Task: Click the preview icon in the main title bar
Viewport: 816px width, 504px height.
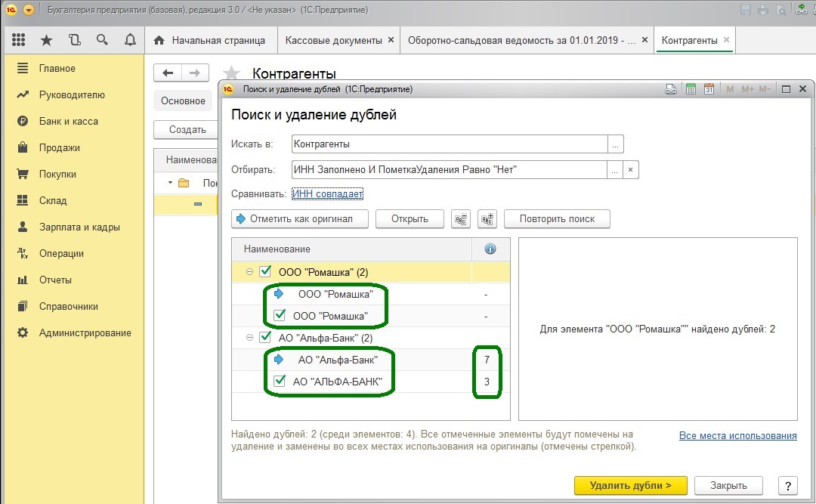Action: click(x=780, y=10)
